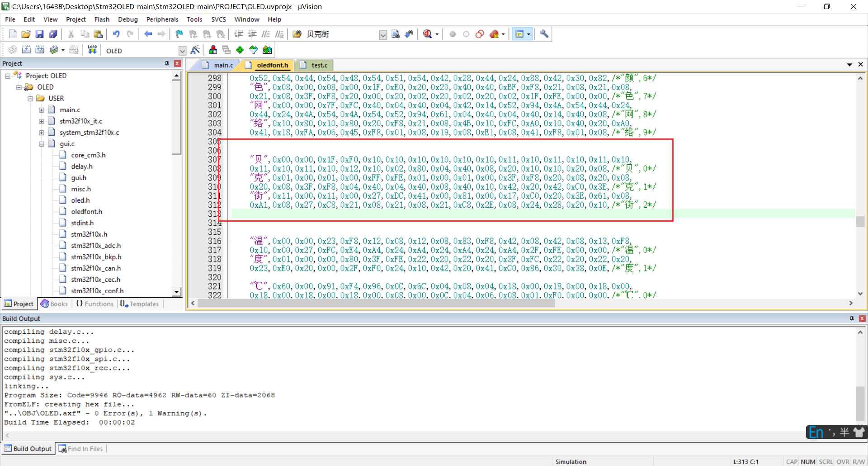Click the New file icon
The image size is (868, 466).
point(13,34)
